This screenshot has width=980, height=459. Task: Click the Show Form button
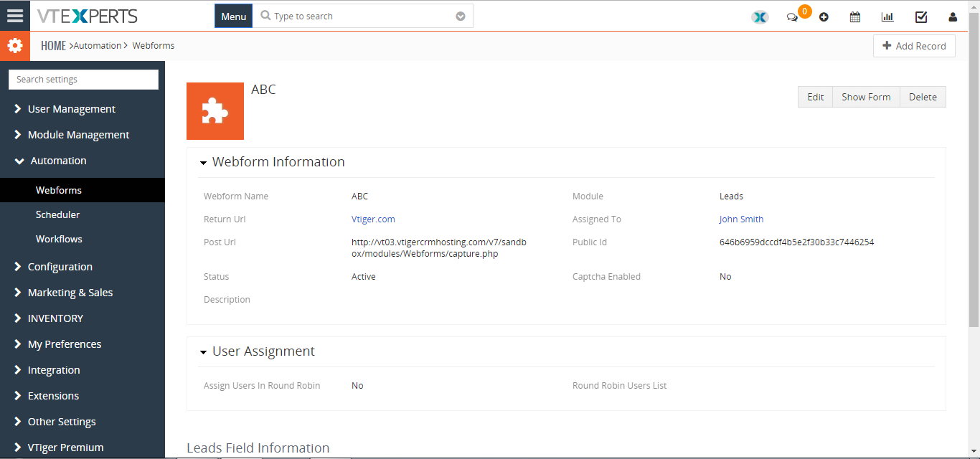tap(866, 97)
